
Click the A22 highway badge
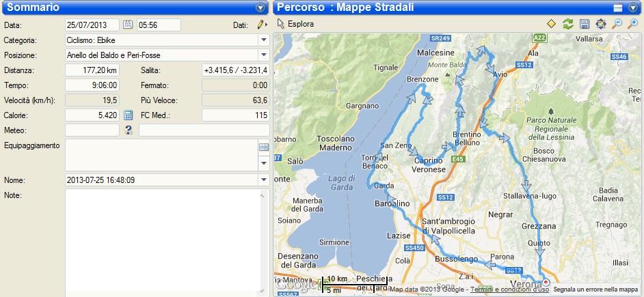pyautogui.click(x=539, y=38)
